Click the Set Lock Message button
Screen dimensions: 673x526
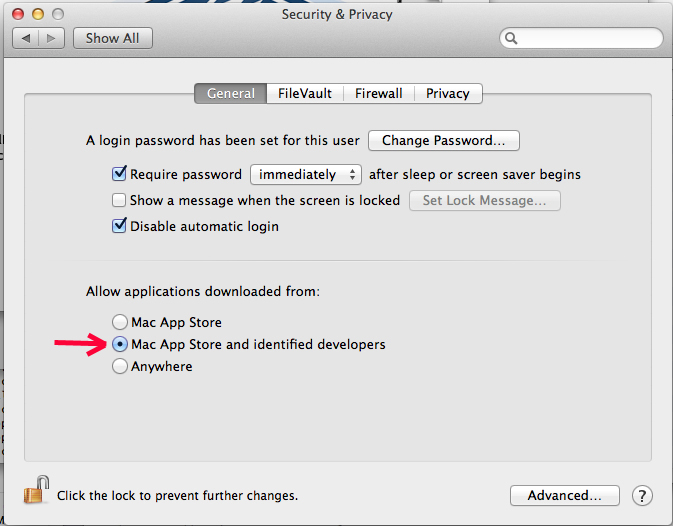coord(485,200)
